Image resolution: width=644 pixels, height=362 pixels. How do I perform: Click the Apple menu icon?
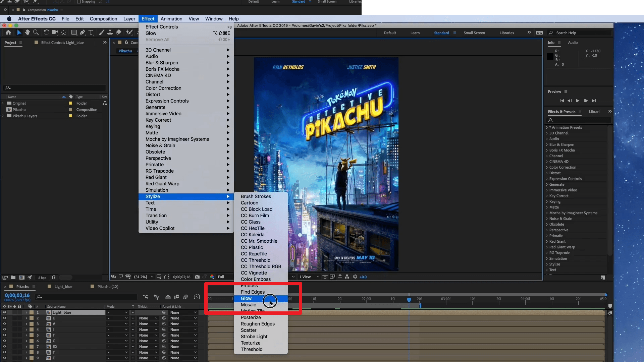tap(9, 19)
